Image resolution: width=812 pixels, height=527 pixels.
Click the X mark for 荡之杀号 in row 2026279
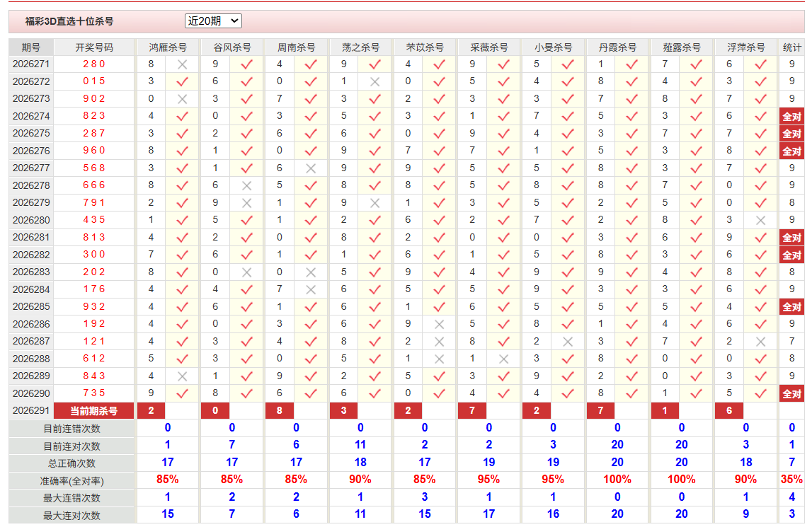[x=375, y=203]
